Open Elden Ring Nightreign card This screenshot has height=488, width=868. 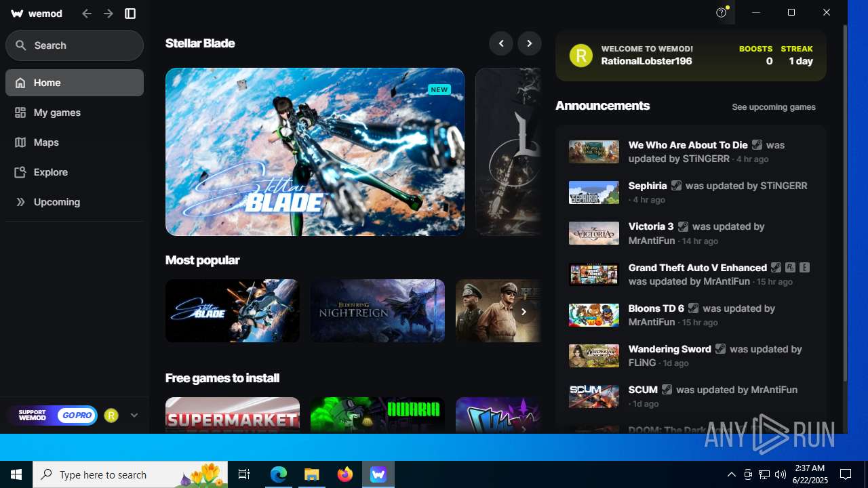coord(378,310)
